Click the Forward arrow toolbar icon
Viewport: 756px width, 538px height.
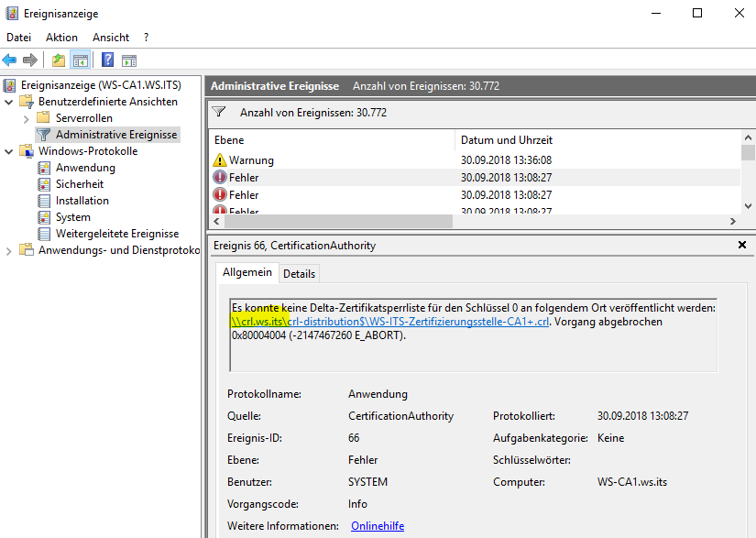coord(30,60)
